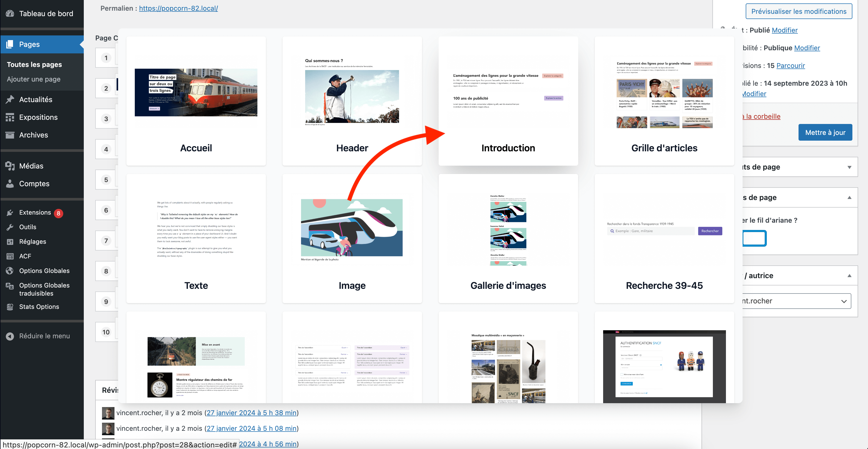Viewport: 868px width, 449px height.
Task: Choose the Recherche 39-45 layout
Action: tap(665, 239)
